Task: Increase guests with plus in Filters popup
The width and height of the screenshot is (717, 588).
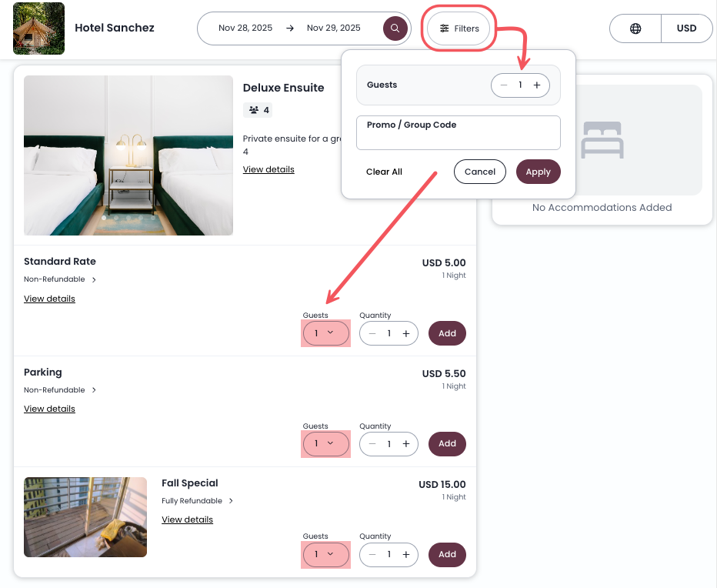Action: 537,85
